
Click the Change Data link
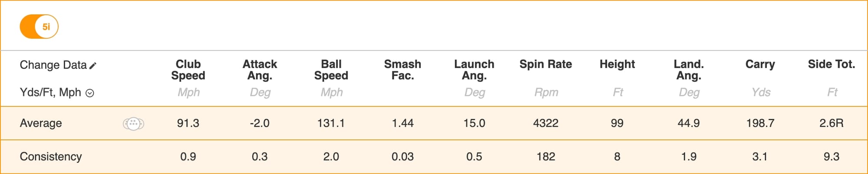coord(53,65)
